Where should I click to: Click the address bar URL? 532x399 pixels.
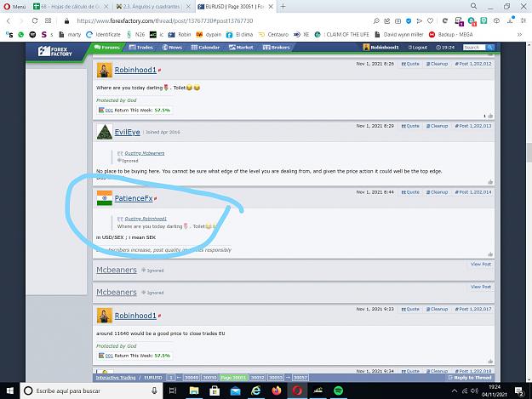click(164, 20)
